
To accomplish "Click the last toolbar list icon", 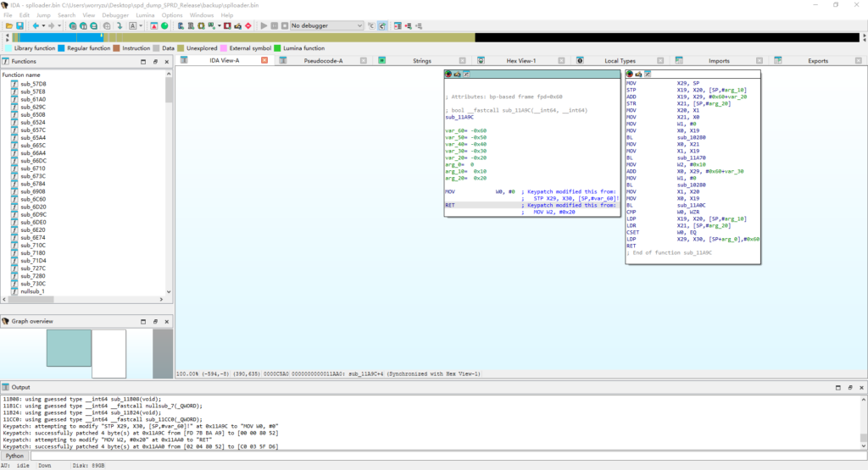I will click(x=419, y=26).
